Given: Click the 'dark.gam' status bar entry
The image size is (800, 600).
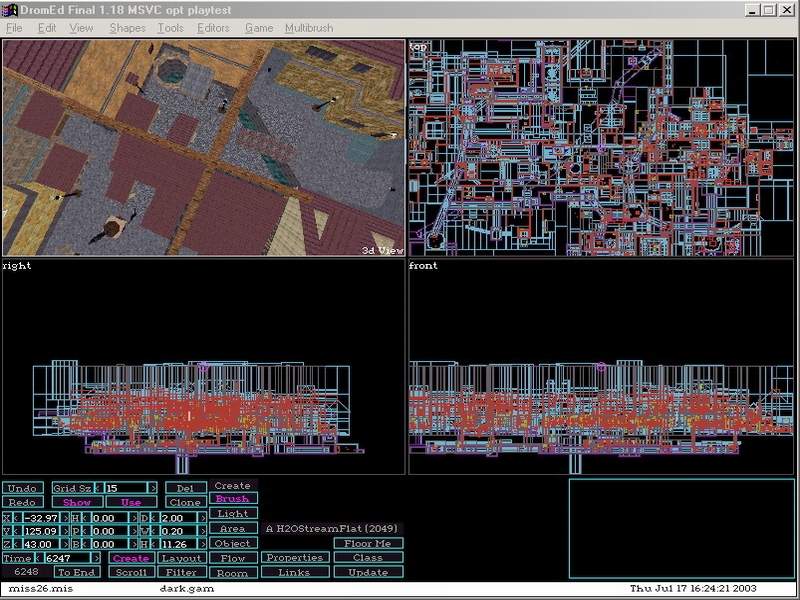Looking at the screenshot, I should click(187, 589).
